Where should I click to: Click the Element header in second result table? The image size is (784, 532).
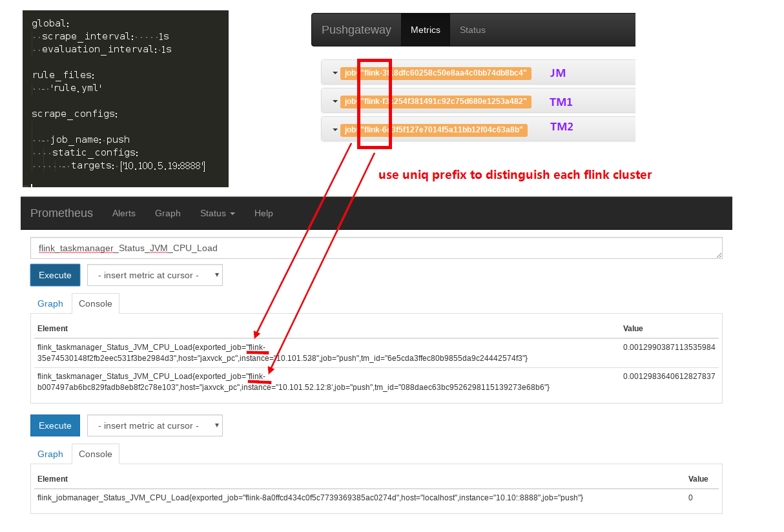pos(52,479)
